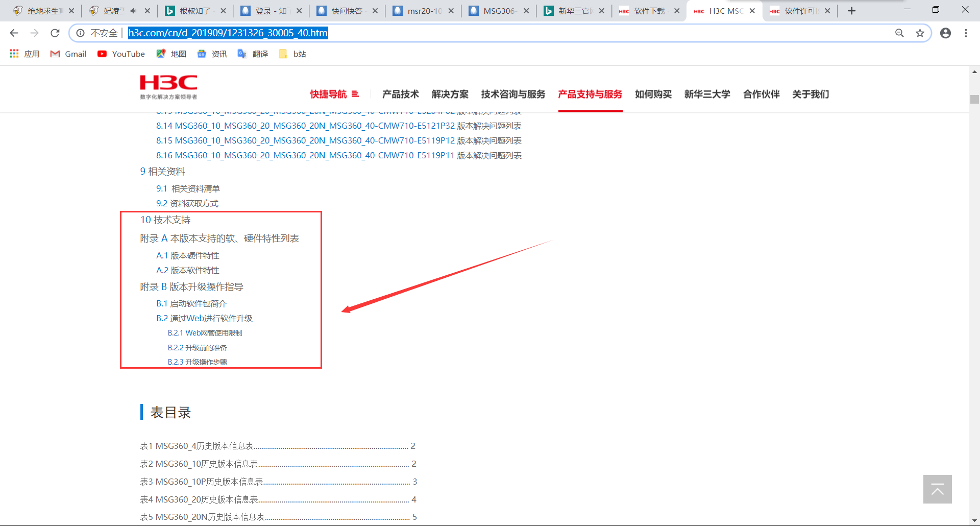Mute audio icon on the 妃凌雪 tab
This screenshot has height=526, width=980.
click(x=133, y=11)
